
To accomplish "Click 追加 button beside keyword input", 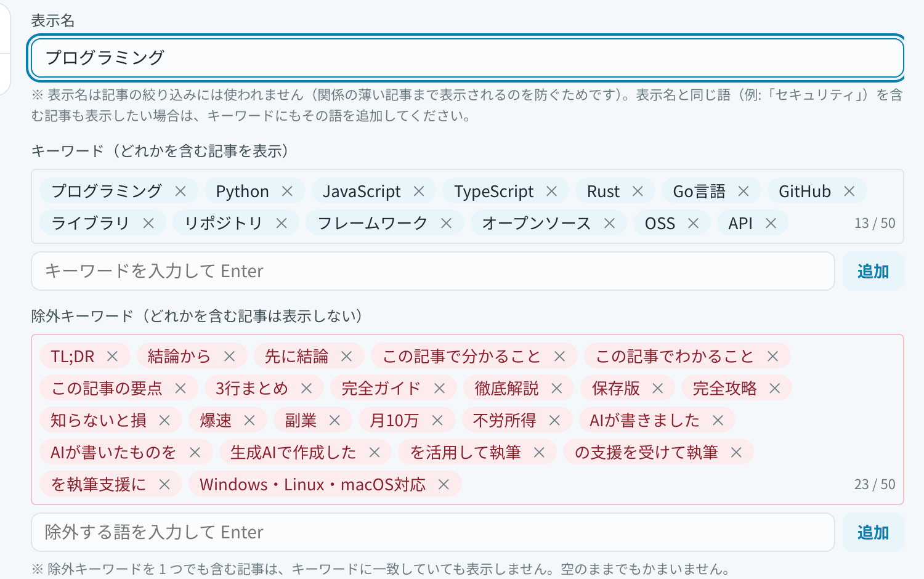I will tap(873, 271).
